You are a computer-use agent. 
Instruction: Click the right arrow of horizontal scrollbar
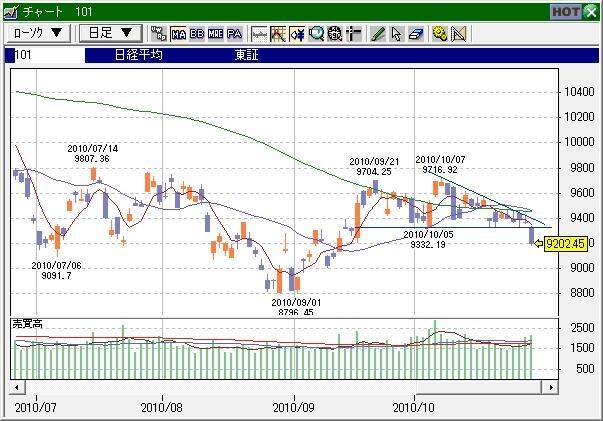tap(548, 386)
